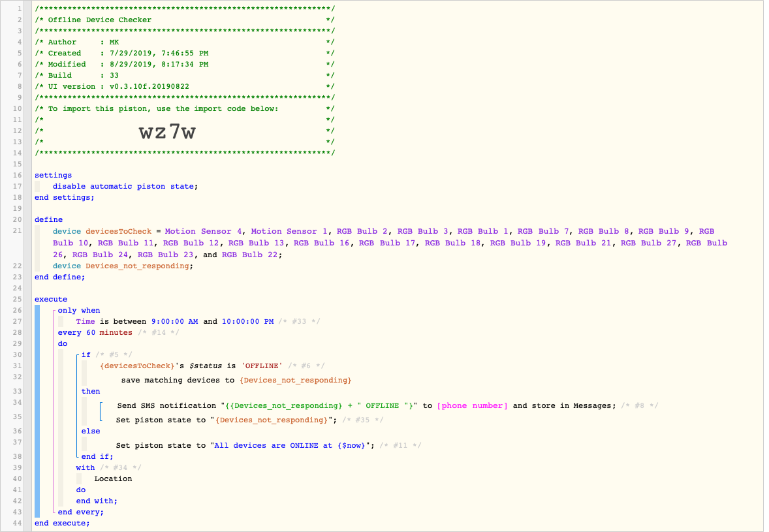Viewport: 769px width, 532px height.
Task: Select the Devices_not_responding variable definition
Action: [x=123, y=266]
